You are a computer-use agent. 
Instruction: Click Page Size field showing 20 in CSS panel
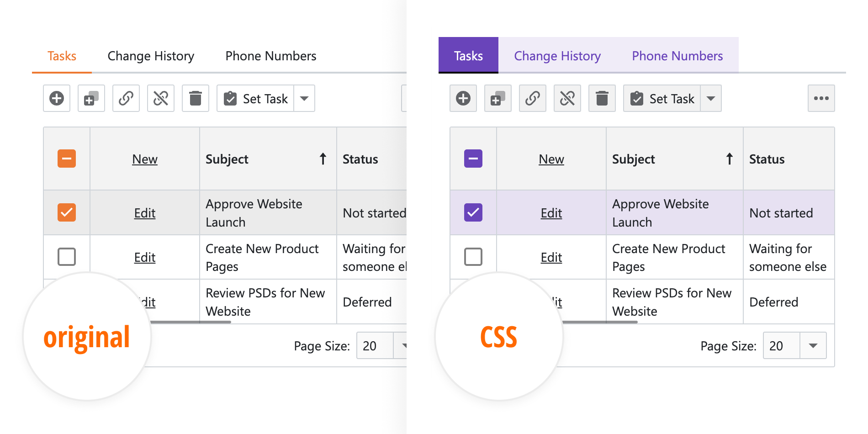click(781, 345)
